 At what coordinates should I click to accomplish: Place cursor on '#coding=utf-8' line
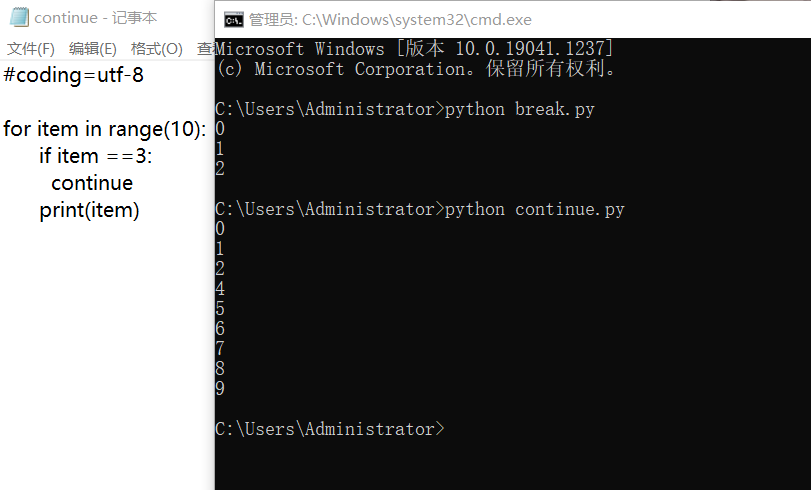[x=74, y=76]
